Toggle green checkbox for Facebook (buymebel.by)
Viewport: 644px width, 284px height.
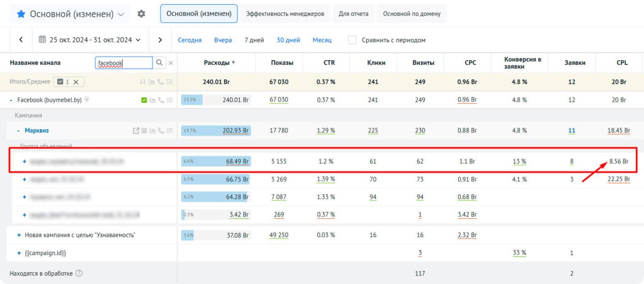(144, 100)
